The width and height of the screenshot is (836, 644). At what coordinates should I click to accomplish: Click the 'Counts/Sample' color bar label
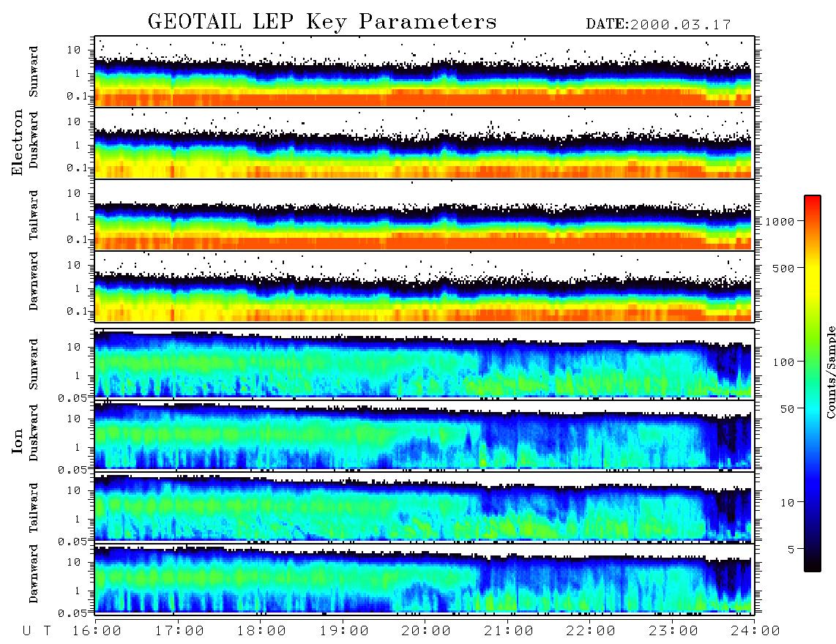[830, 372]
